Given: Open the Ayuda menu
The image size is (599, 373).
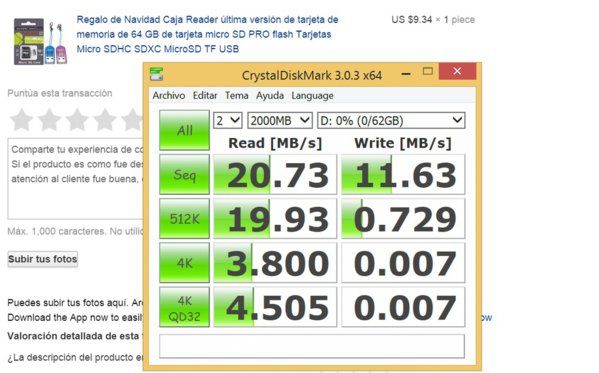Looking at the screenshot, I should 270,96.
